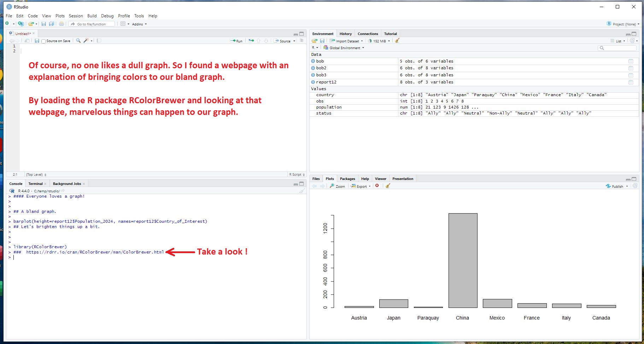View the report12 data table icon
Image resolution: width=644 pixels, height=344 pixels.
click(631, 82)
